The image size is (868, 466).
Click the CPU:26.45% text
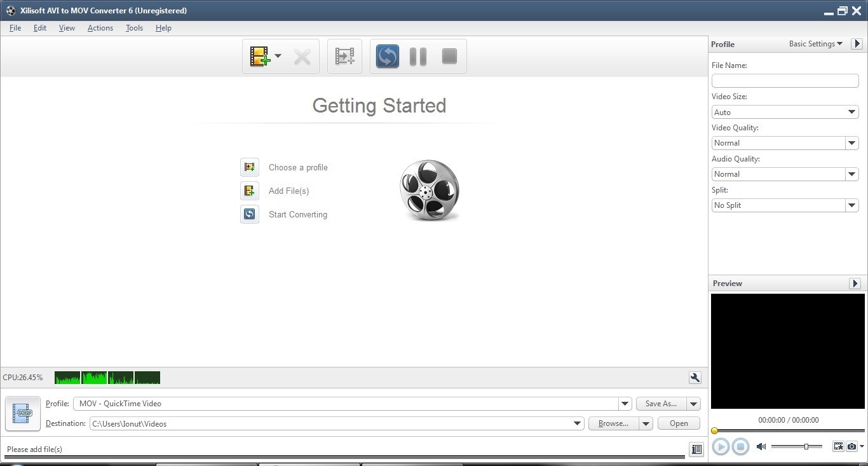pos(23,378)
